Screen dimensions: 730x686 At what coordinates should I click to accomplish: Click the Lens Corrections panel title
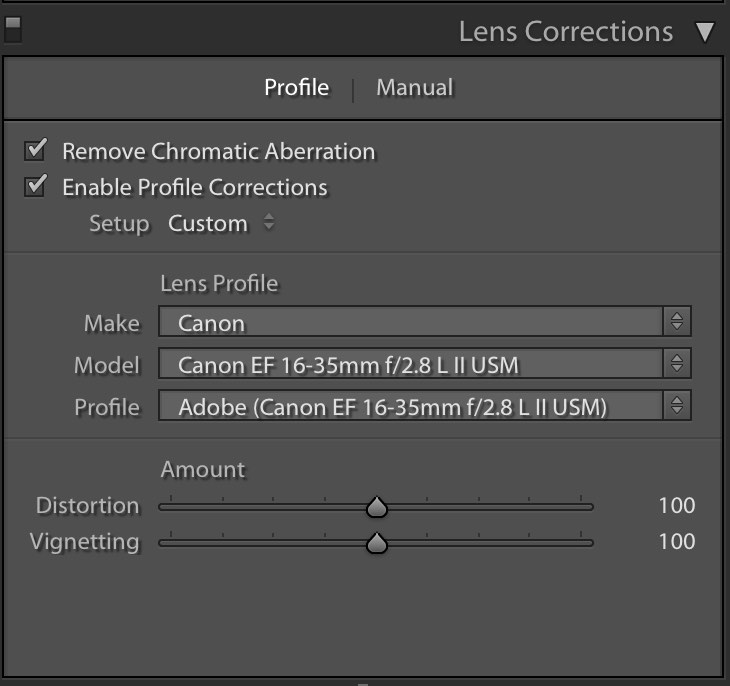pos(566,32)
